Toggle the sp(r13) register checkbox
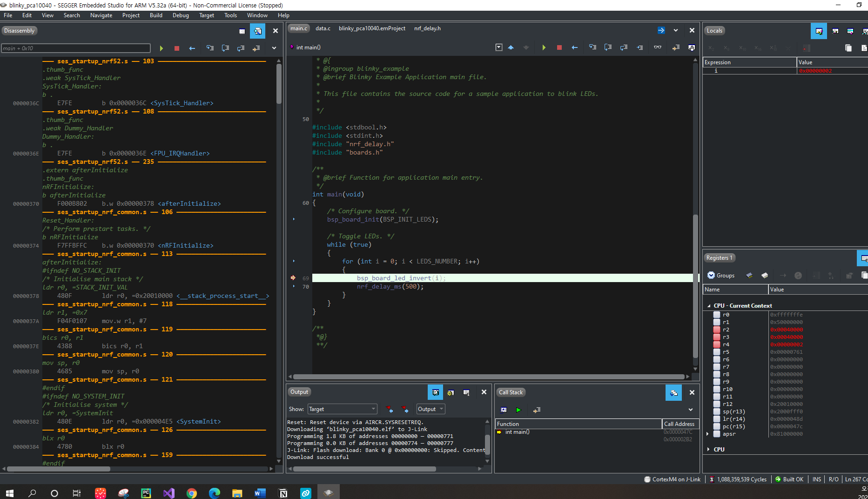Screen dimensions: 868x499 pyautogui.click(x=717, y=411)
